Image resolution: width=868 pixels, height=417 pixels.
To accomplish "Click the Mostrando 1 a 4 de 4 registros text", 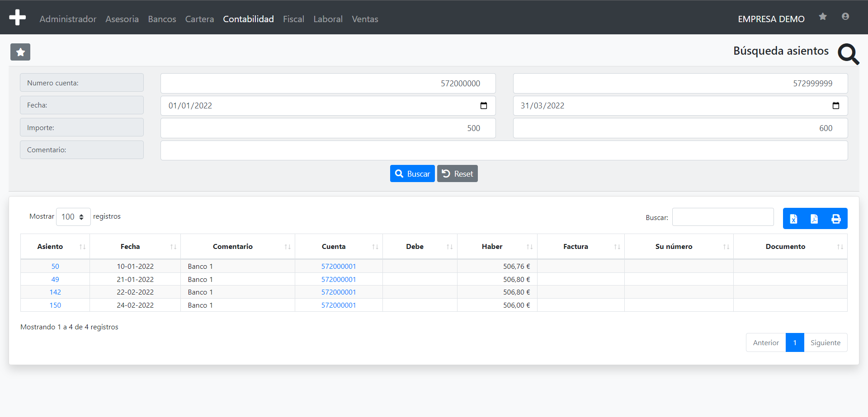I will (69, 327).
